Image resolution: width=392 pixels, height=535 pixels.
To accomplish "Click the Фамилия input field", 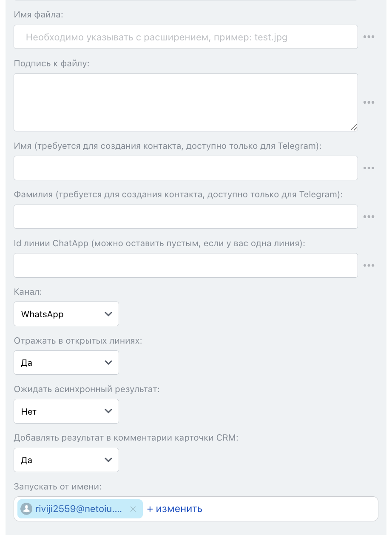I will (x=185, y=217).
